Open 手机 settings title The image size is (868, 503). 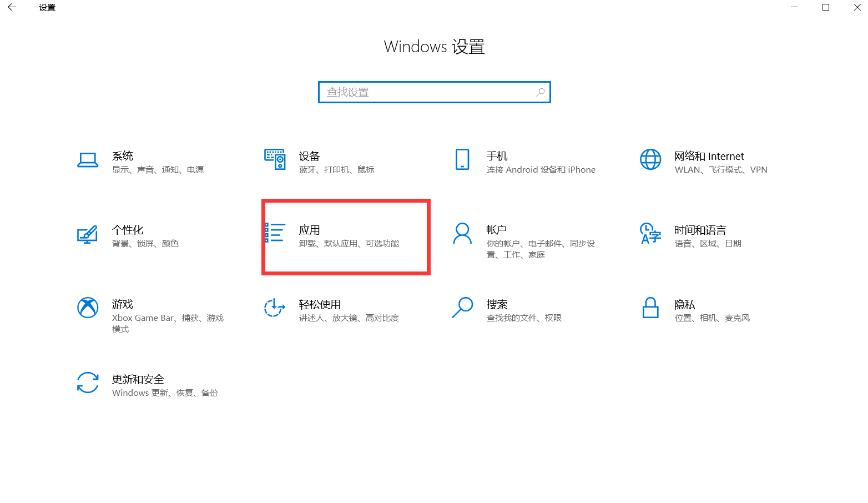coord(497,156)
